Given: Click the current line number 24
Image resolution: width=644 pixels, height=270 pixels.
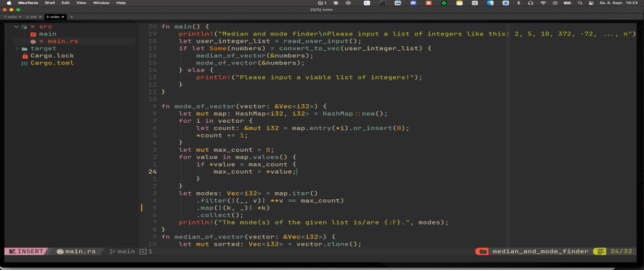Looking at the screenshot, I should pyautogui.click(x=152, y=172).
